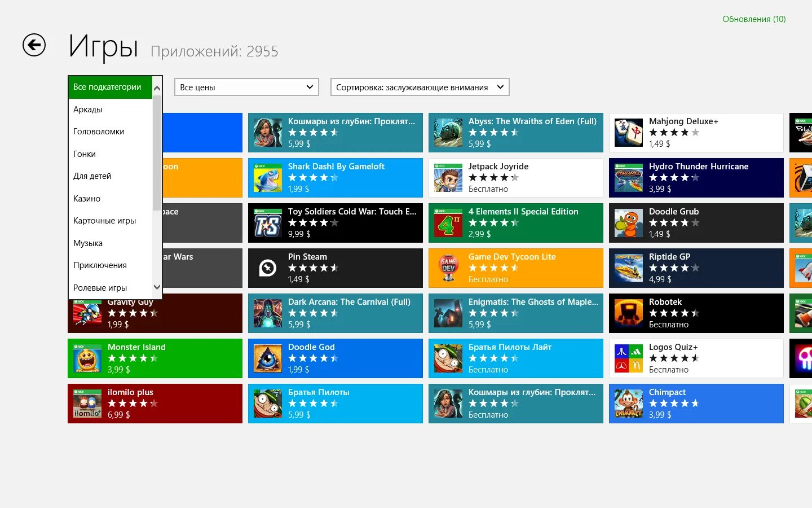Image resolution: width=812 pixels, height=508 pixels.
Task: Open the Сортировка sort order dropdown
Action: tap(420, 87)
